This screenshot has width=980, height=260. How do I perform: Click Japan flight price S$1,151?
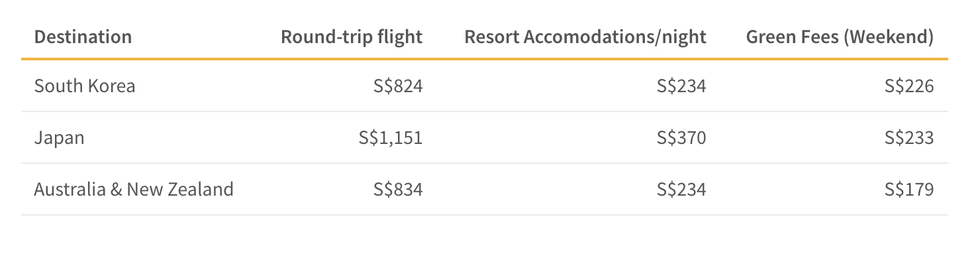391,138
